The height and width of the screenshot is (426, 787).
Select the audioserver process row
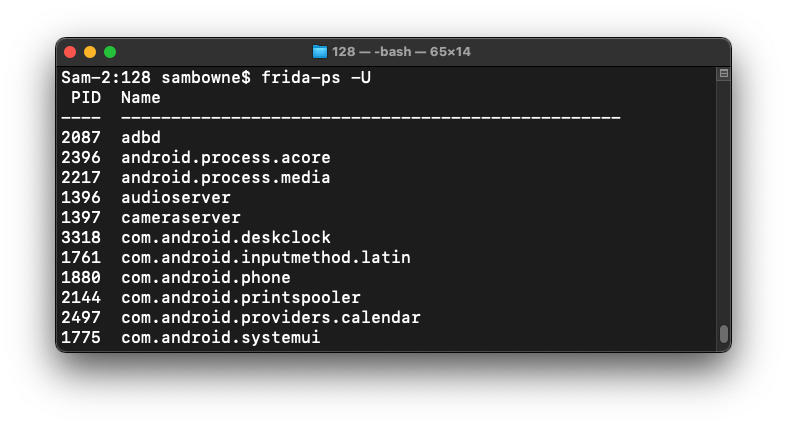click(175, 198)
